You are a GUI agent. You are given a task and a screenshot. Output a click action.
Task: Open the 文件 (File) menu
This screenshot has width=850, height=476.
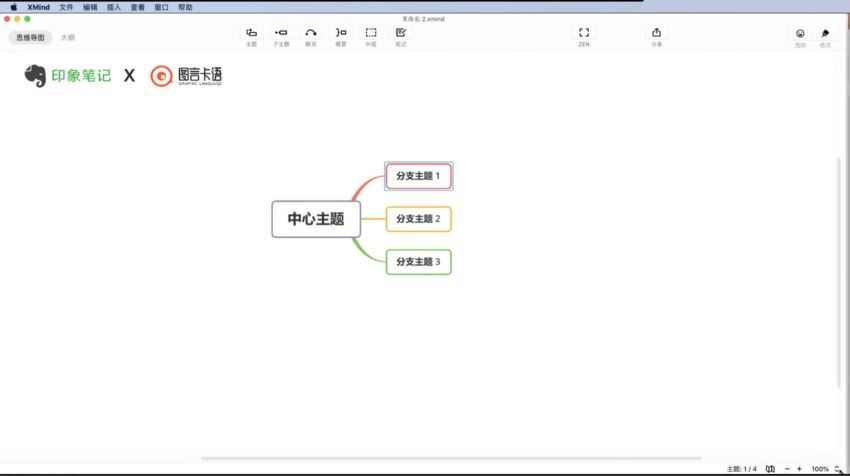coord(66,7)
